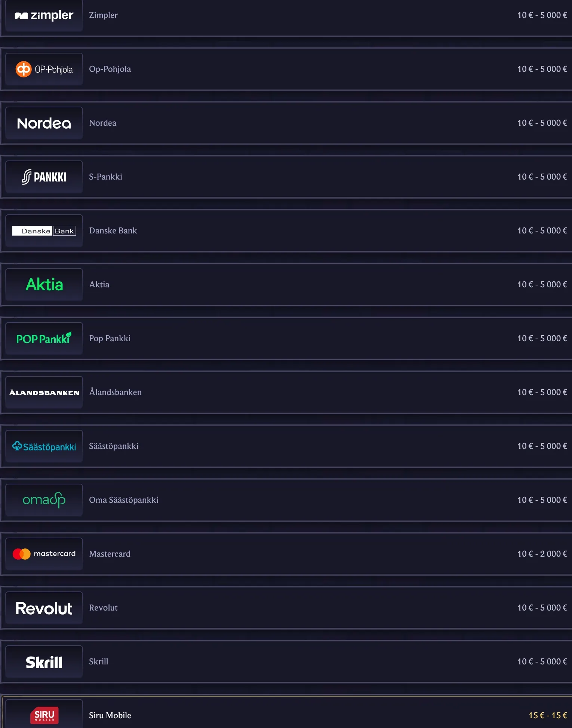The height and width of the screenshot is (728, 572).
Task: Select the Säästöpankki clover icon
Action: pyautogui.click(x=17, y=446)
